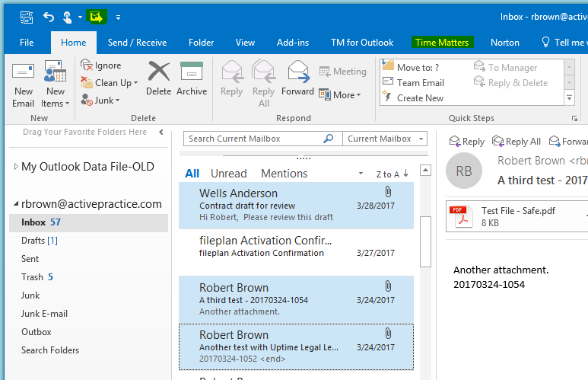
Task: Click Send/Receive All Folders quick access icon
Action: (27, 18)
